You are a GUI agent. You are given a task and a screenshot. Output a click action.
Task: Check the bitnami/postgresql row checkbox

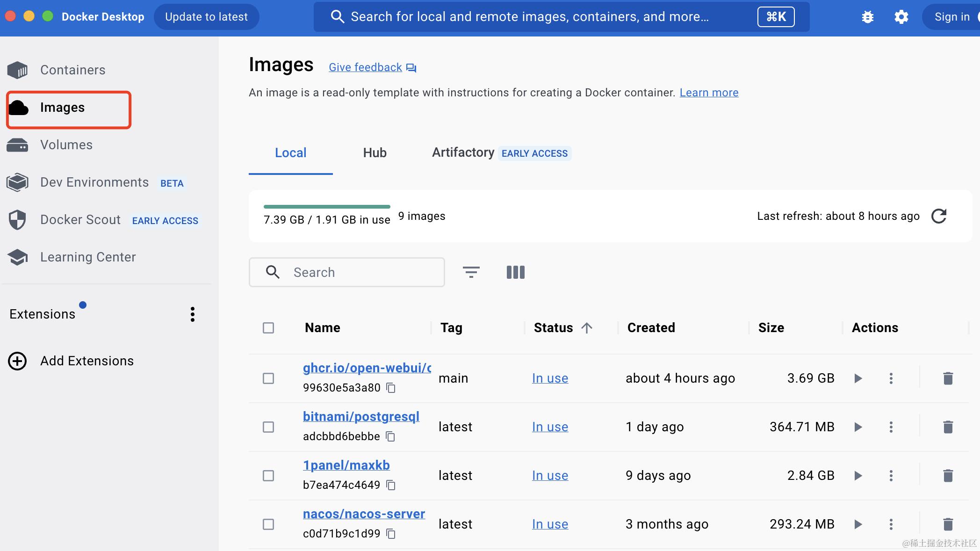tap(268, 427)
